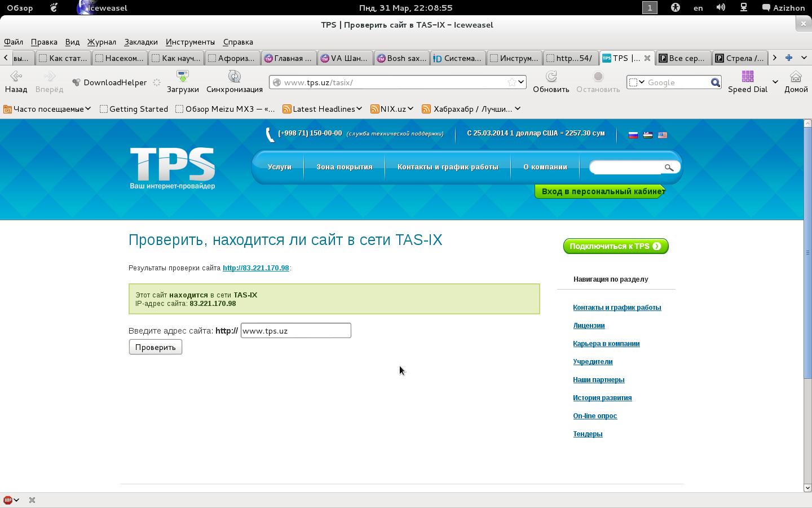Open the Лицензии sidebar link
This screenshot has width=812, height=508.
[589, 326]
